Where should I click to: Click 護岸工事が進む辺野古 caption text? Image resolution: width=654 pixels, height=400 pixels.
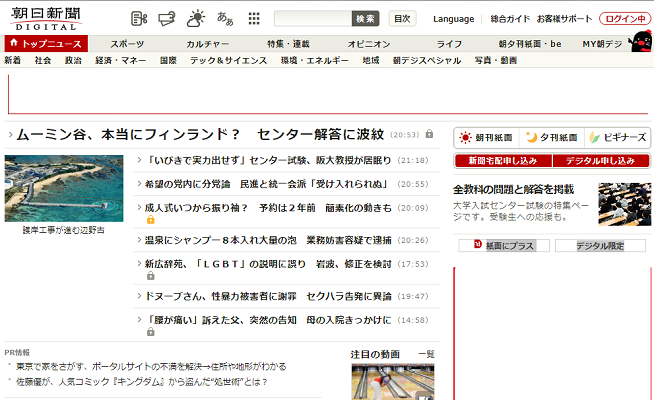pyautogui.click(x=63, y=230)
